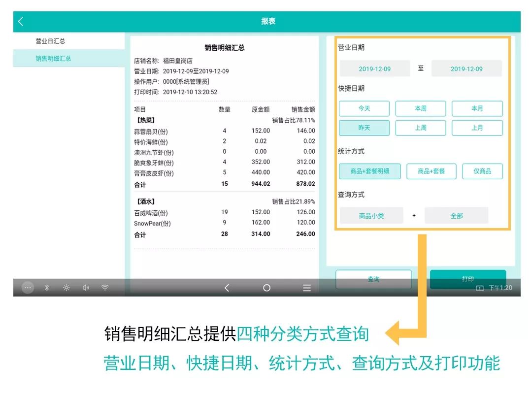Select the 销售明细汇总 report tab
Screen dimensions: 532x397
point(53,58)
